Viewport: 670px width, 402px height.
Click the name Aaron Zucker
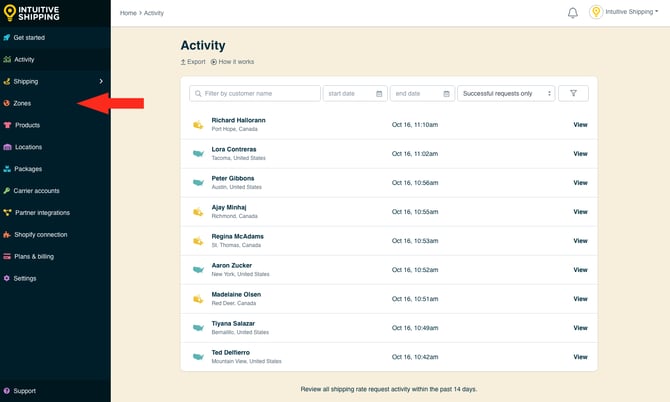pyautogui.click(x=232, y=265)
